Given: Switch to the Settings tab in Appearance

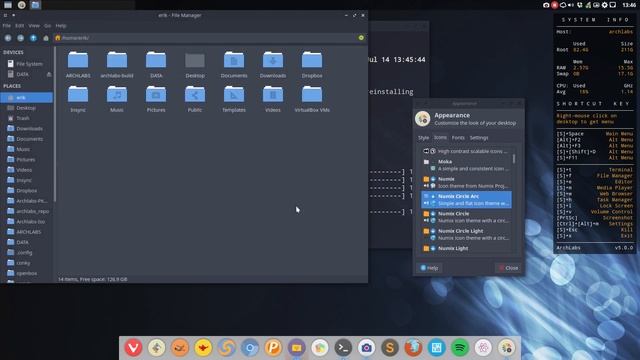Looking at the screenshot, I should 479,138.
